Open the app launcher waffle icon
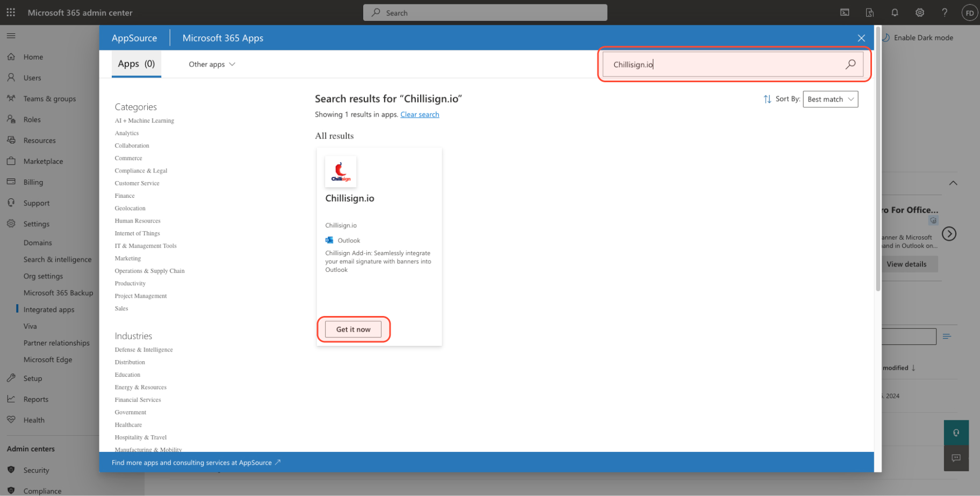This screenshot has width=980, height=496. (11, 12)
